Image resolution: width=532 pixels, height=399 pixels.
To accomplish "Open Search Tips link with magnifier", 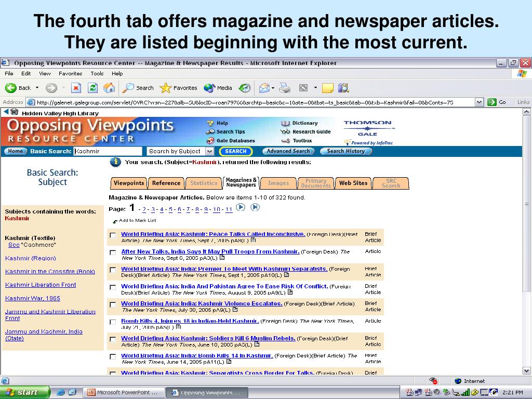I will tap(230, 131).
